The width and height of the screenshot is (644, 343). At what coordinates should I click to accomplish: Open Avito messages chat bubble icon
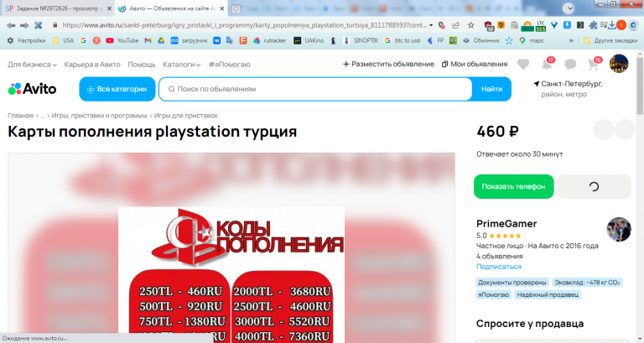570,64
